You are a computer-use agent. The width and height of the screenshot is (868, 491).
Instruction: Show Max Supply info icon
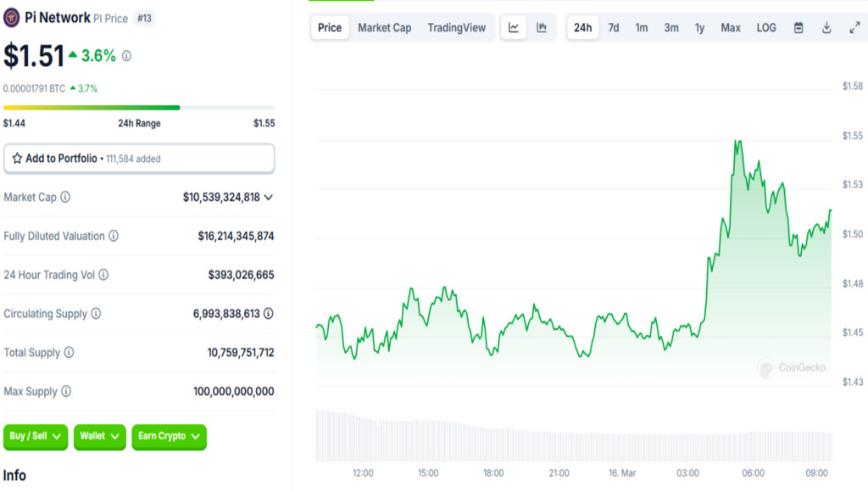coord(66,392)
